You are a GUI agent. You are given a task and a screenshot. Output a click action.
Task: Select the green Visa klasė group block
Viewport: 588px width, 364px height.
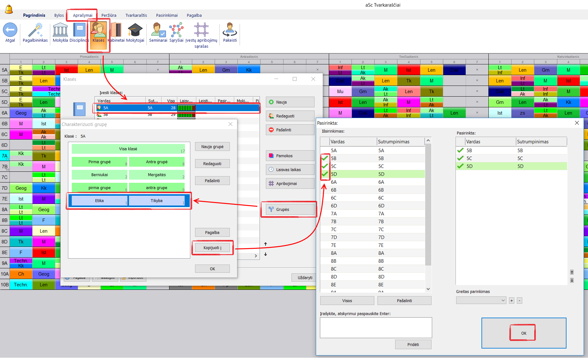point(128,149)
